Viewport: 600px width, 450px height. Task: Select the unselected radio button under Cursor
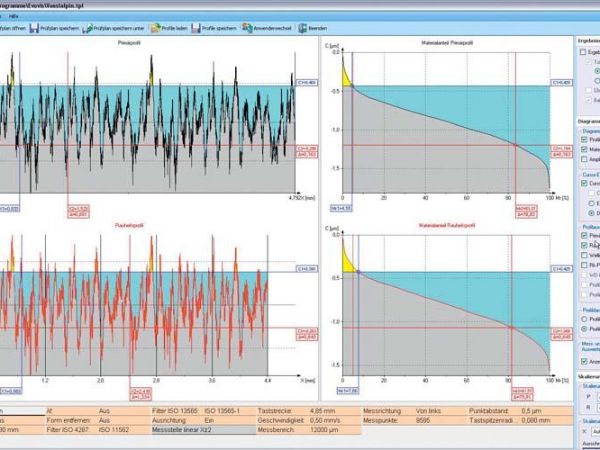click(592, 203)
